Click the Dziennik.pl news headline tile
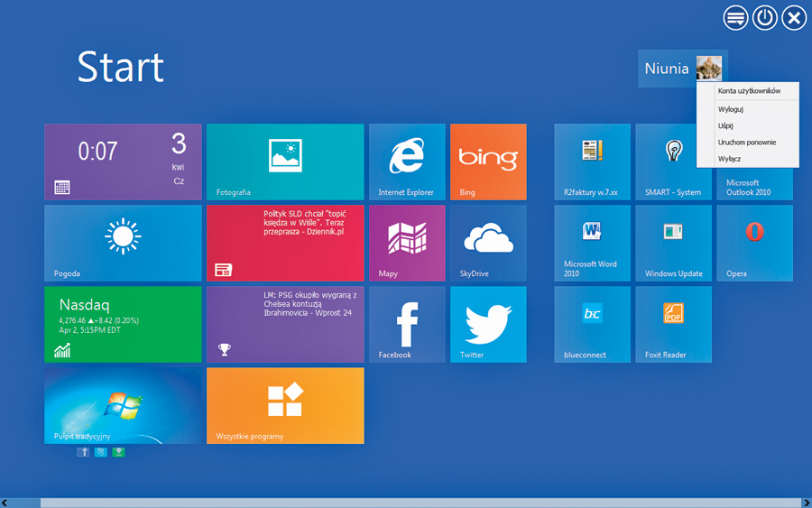The width and height of the screenshot is (812, 508). coord(285,243)
